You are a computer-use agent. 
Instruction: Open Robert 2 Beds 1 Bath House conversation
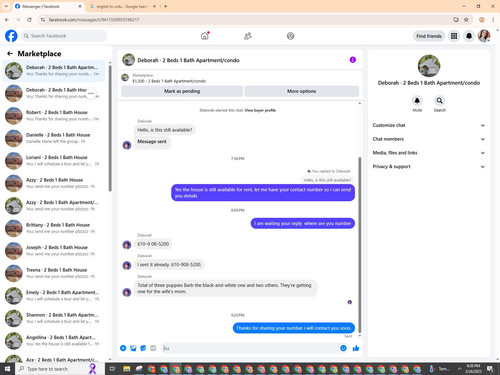54,116
